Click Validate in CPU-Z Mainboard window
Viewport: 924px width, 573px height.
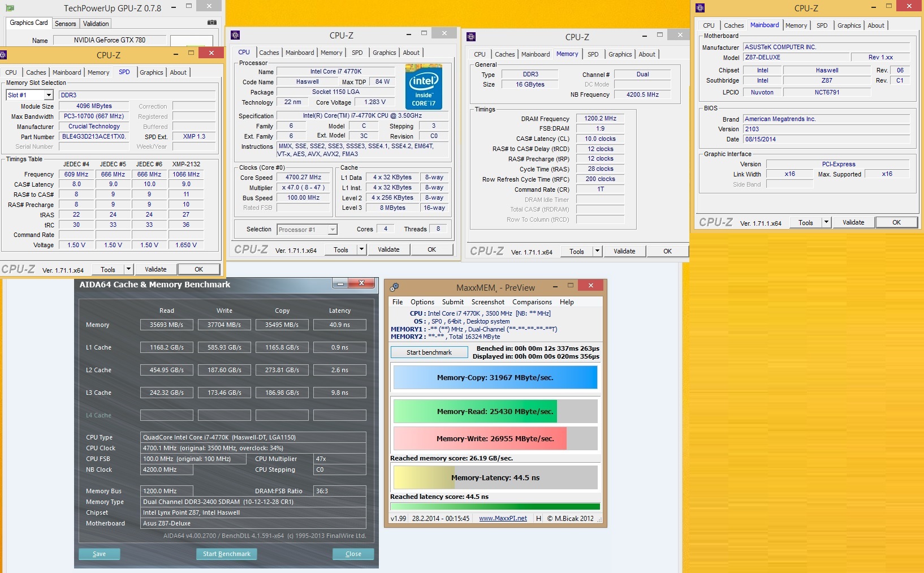[853, 222]
